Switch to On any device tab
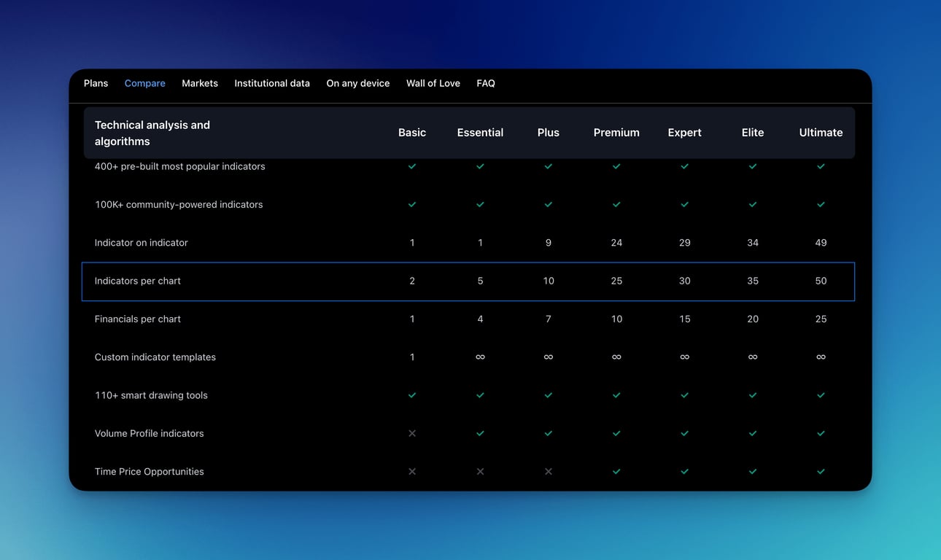The width and height of the screenshot is (941, 560). tap(357, 83)
